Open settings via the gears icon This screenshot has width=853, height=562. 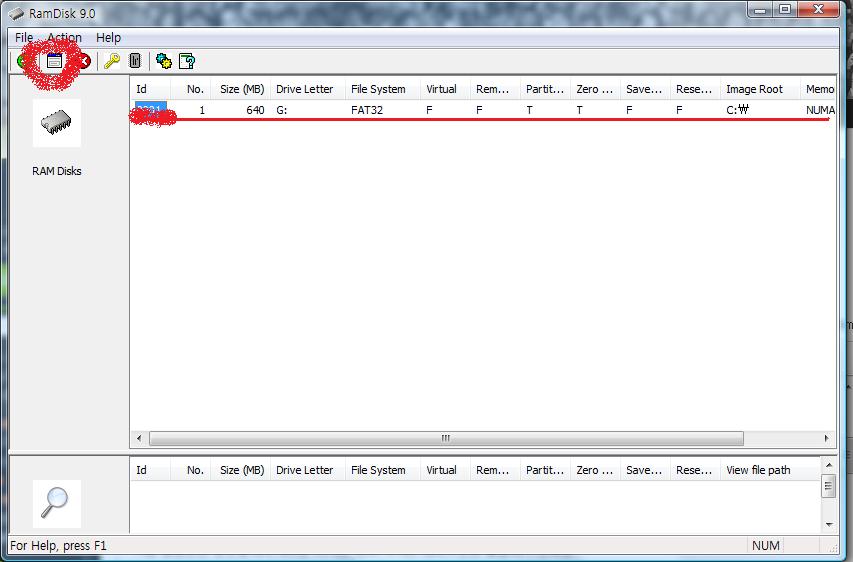click(x=164, y=61)
